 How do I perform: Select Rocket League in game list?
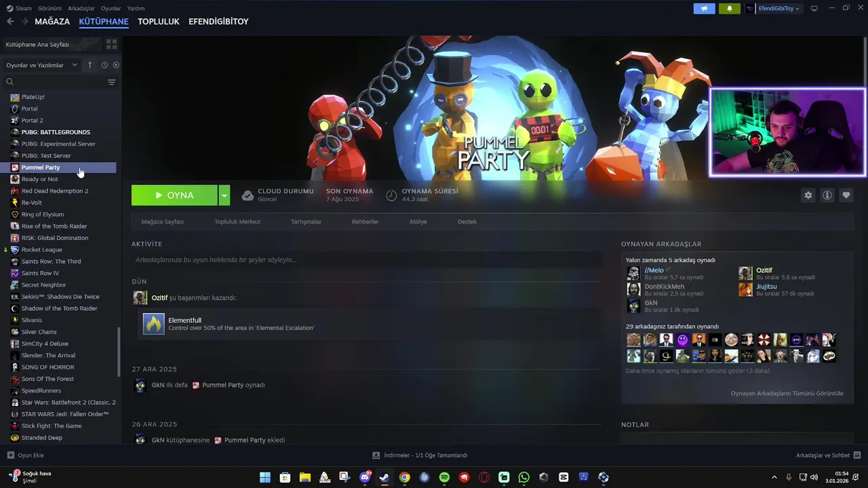click(41, 249)
